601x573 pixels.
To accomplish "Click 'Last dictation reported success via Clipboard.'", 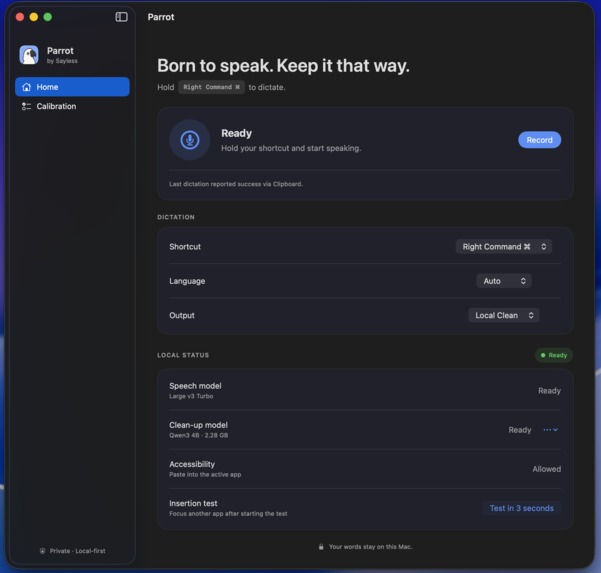I will coord(236,184).
